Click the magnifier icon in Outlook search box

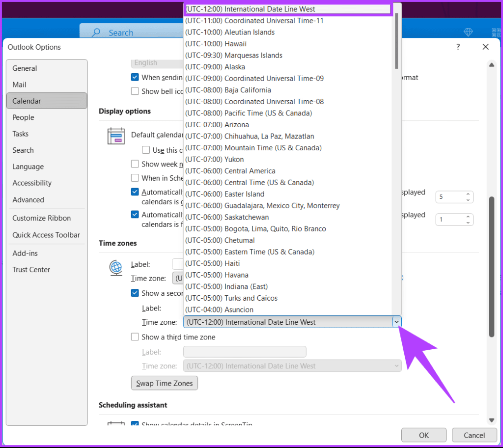(x=96, y=32)
